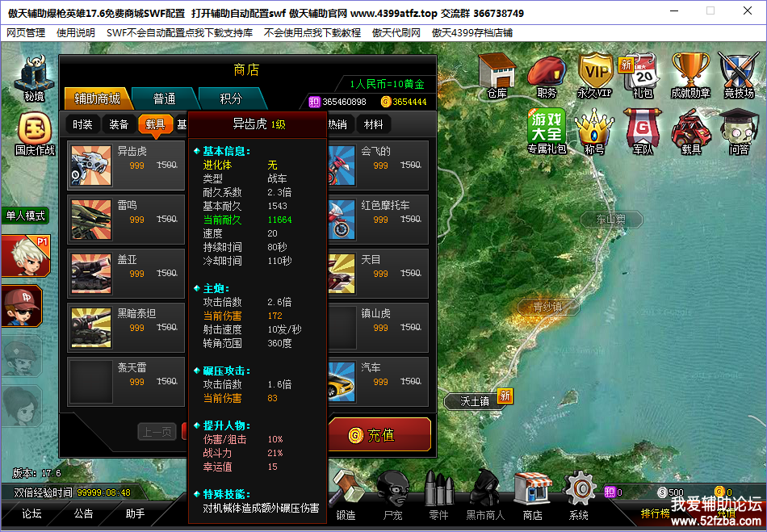Viewport: 767px width, 532px height.
Task: Open the 零件 bullets parts icon
Action: click(x=438, y=496)
